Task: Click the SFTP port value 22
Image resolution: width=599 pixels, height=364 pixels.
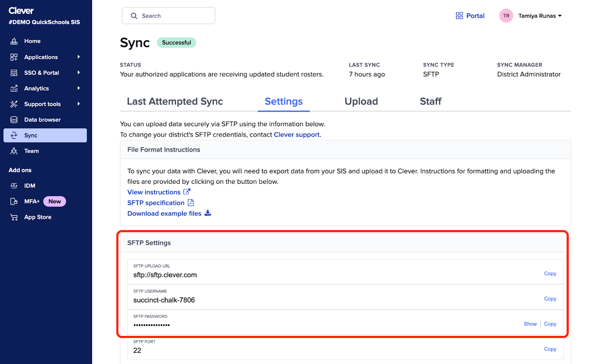Action: tap(137, 351)
